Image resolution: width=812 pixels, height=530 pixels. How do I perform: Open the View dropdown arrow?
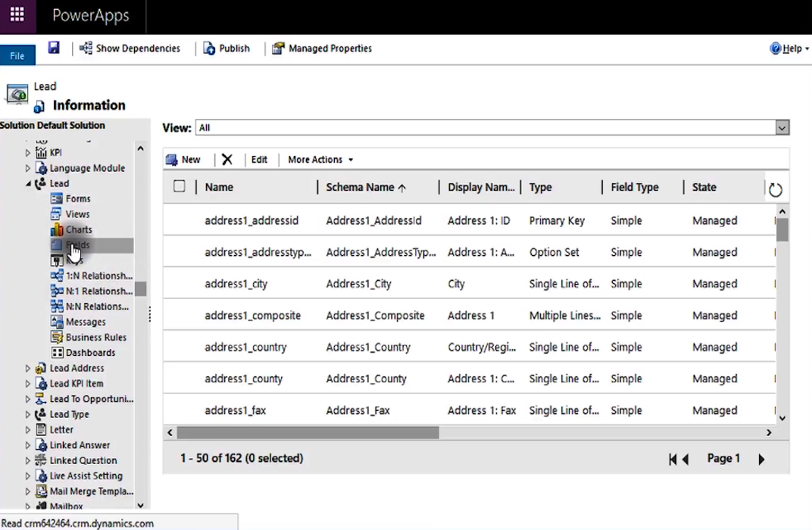tap(782, 127)
